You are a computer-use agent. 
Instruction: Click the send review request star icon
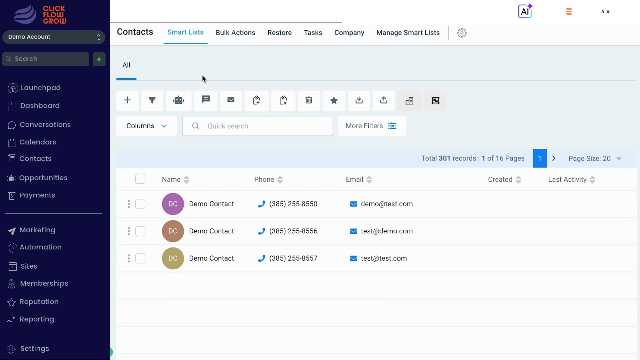click(334, 100)
